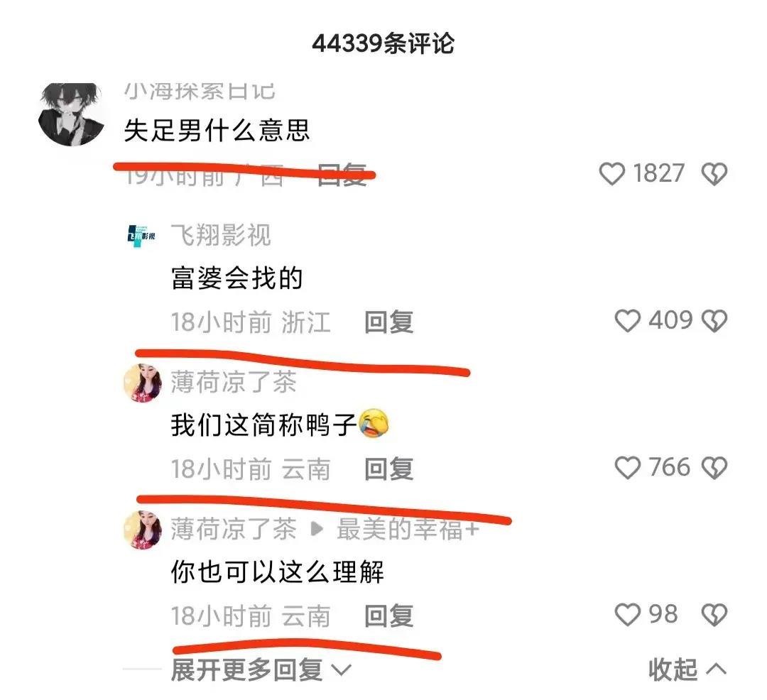Like the comment with 1827 likes
767x700 pixels.
tap(612, 173)
